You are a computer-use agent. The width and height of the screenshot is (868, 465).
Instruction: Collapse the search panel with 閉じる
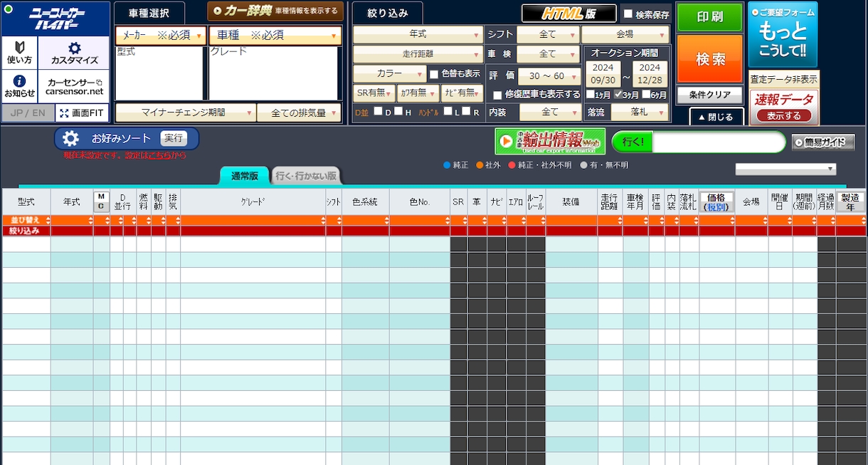coord(716,117)
